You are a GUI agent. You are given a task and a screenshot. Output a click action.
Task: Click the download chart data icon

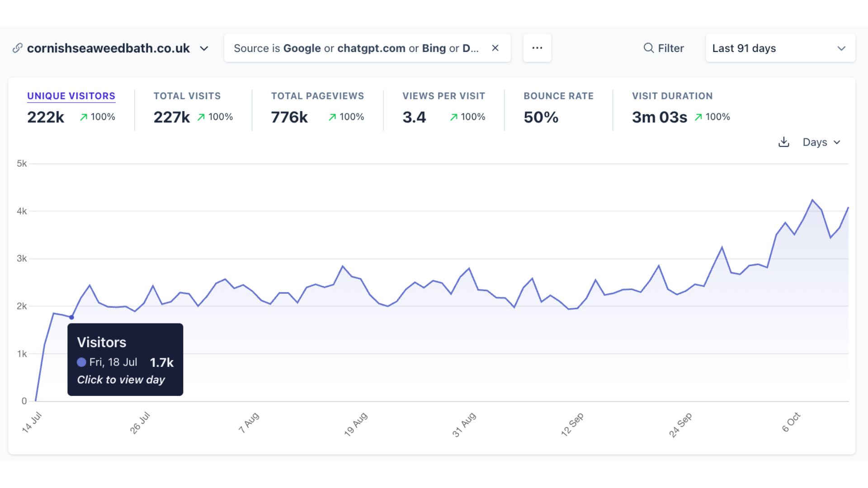[x=783, y=142]
